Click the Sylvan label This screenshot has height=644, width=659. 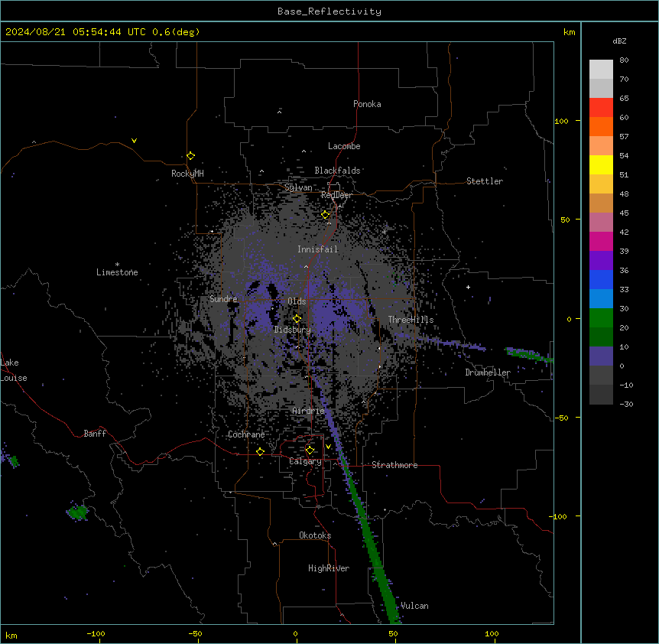[x=298, y=187]
